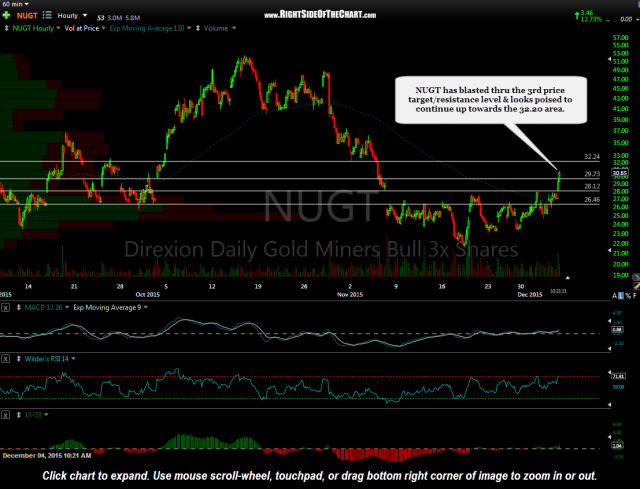
Task: Click left-arrow marker on MACD scale bottom
Action: pyautogui.click(x=610, y=349)
